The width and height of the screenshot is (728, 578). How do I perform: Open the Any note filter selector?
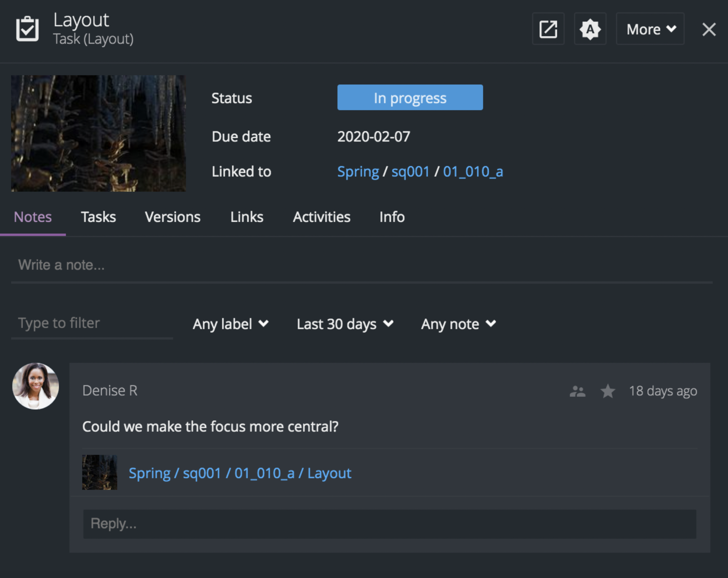point(457,324)
